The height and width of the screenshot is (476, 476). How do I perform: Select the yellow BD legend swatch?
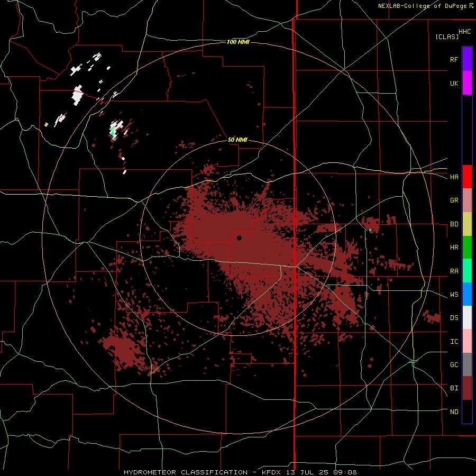tap(467, 224)
